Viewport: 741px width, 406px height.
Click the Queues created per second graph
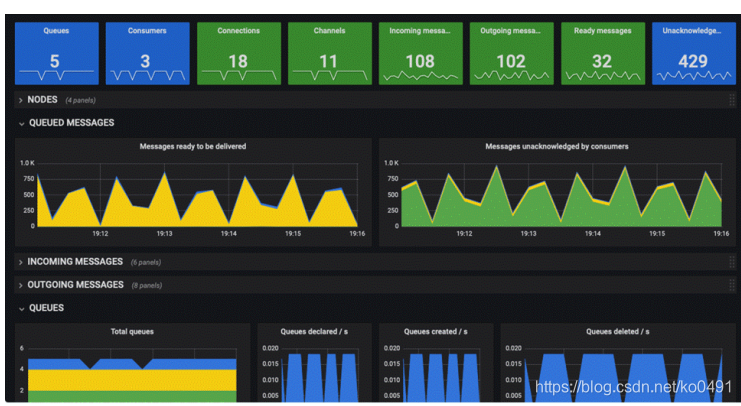tap(441, 376)
